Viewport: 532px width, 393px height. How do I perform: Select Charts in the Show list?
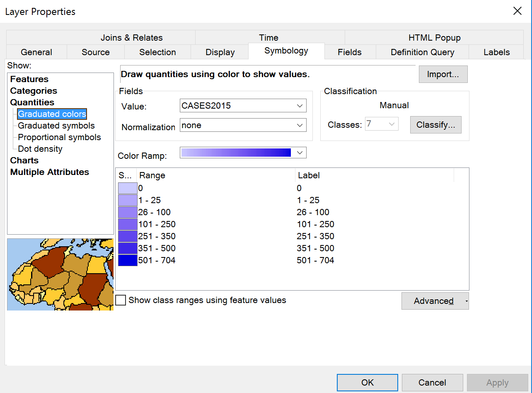[x=24, y=160]
